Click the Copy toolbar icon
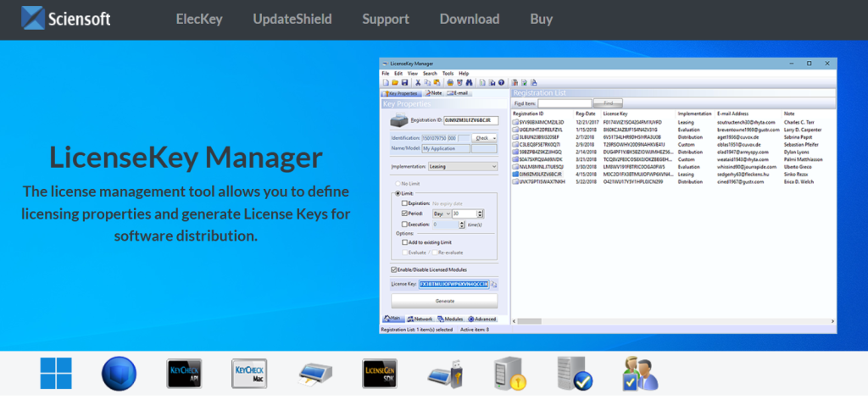This screenshot has height=405, width=868. pos(427,82)
